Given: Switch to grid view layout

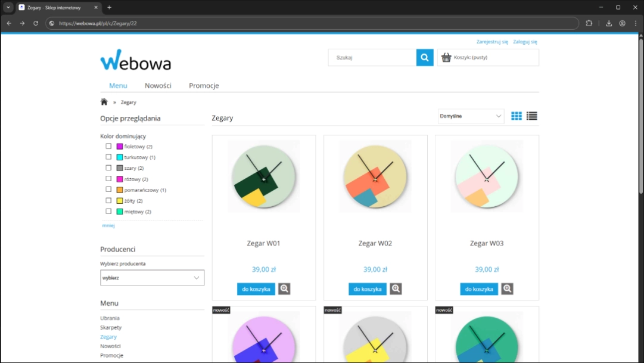Looking at the screenshot, I should tap(517, 116).
